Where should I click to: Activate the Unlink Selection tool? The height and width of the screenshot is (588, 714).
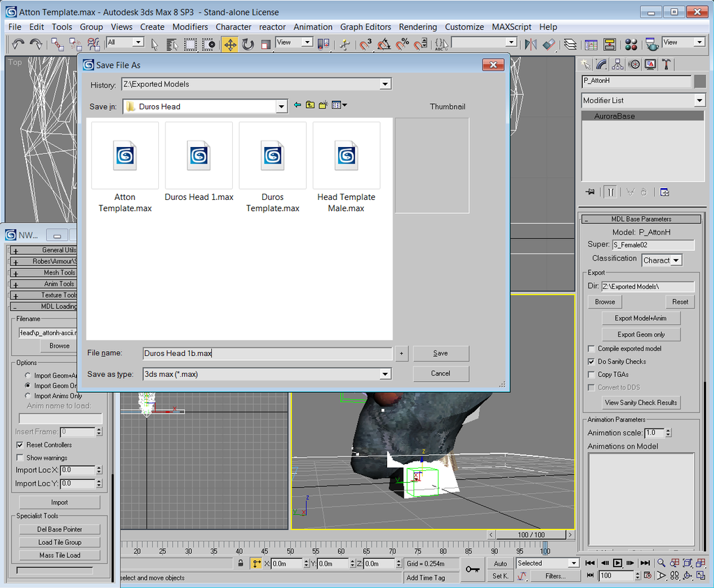tap(75, 44)
